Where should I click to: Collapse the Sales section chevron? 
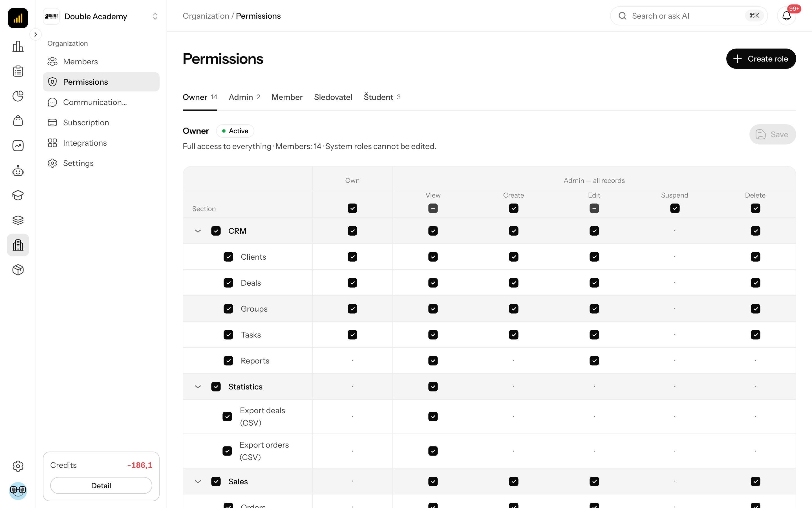coord(198,481)
